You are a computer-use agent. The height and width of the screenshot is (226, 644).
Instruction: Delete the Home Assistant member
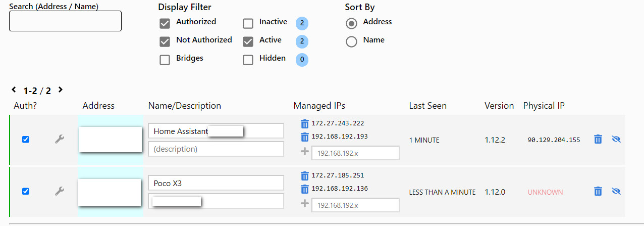tap(598, 139)
